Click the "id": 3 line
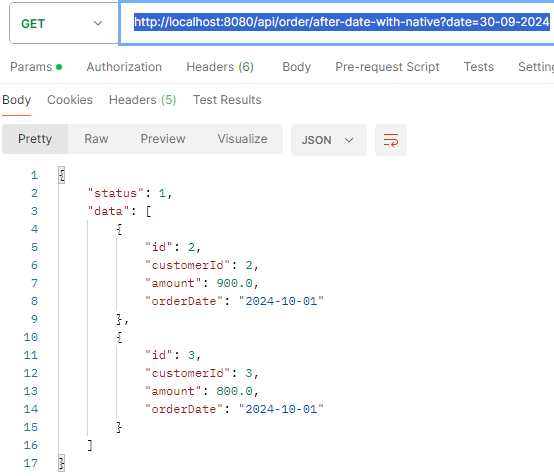The image size is (554, 476). [173, 355]
